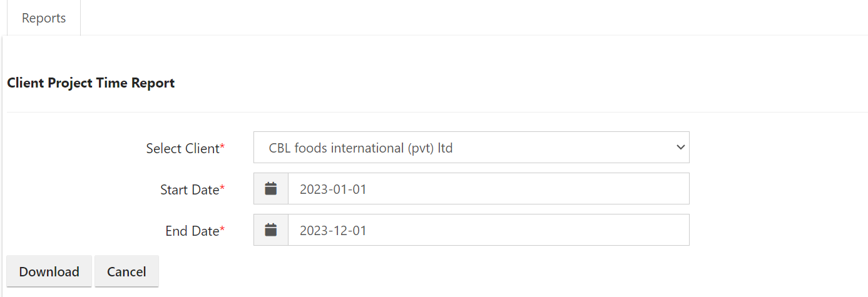Focus the End Date input field
Image resolution: width=868 pixels, height=297 pixels.
point(488,230)
